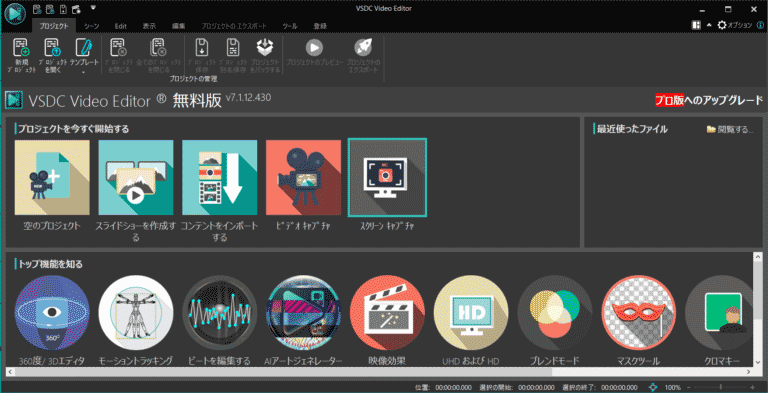Open the 映像効果 clapperboard feature icon

pos(387,312)
